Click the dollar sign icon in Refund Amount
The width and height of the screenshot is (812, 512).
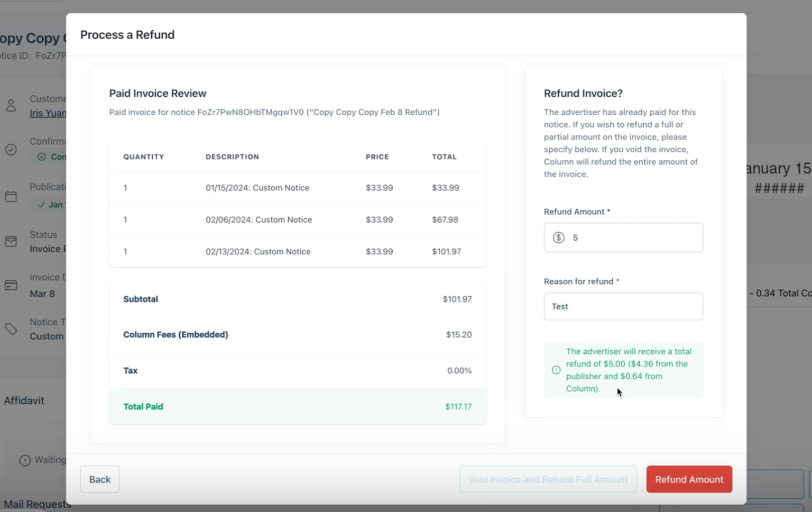(x=558, y=237)
